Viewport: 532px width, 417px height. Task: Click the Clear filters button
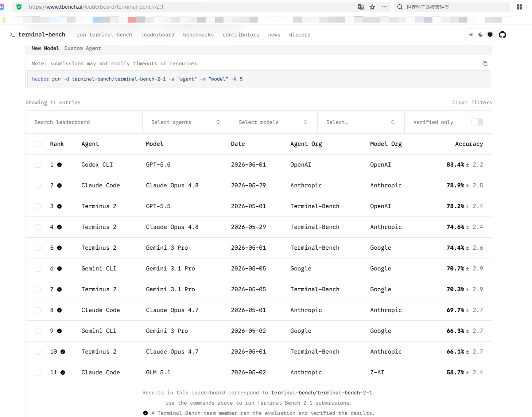[472, 103]
